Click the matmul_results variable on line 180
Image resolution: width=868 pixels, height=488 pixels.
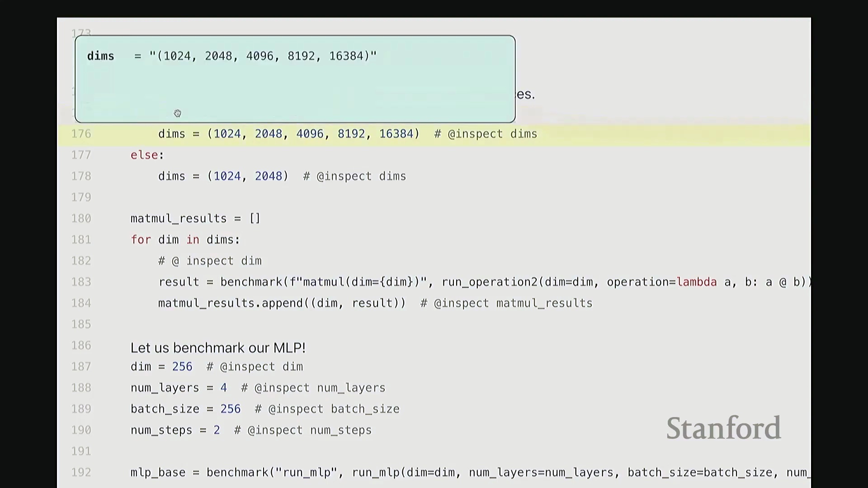click(x=179, y=219)
